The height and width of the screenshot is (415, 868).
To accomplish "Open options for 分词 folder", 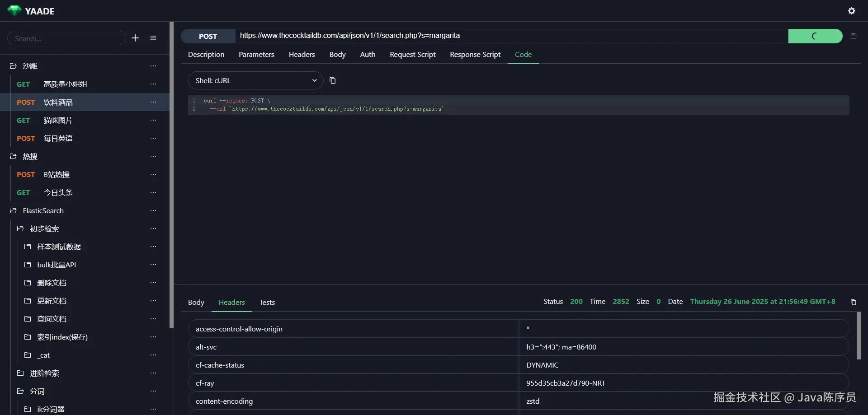I will tap(153, 391).
